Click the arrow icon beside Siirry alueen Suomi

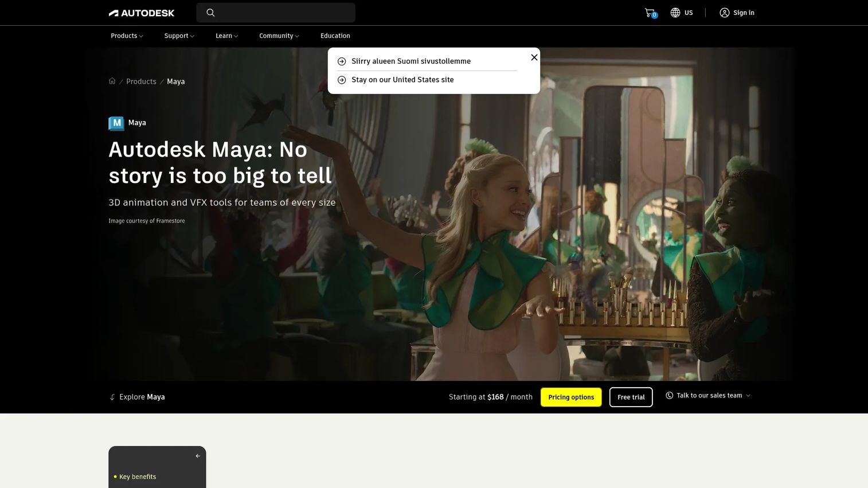click(342, 61)
